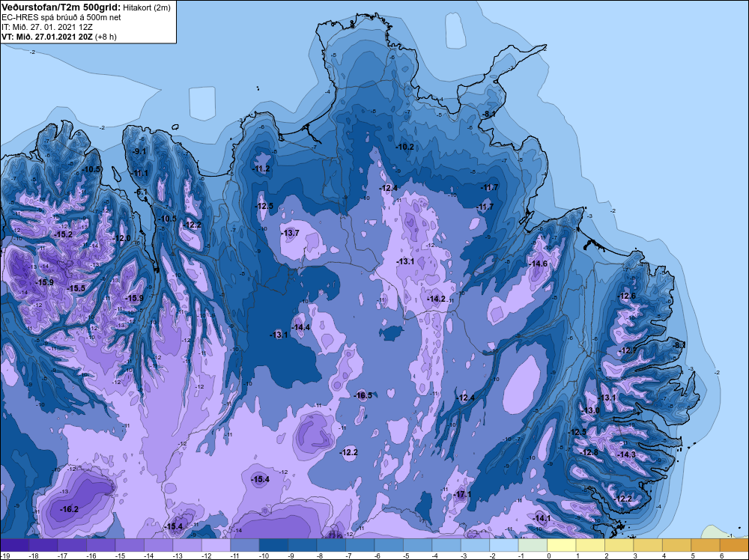The height and width of the screenshot is (560, 749).
Task: Pick the pale yellow legend swatch between 0 and 1
Action: [561, 545]
